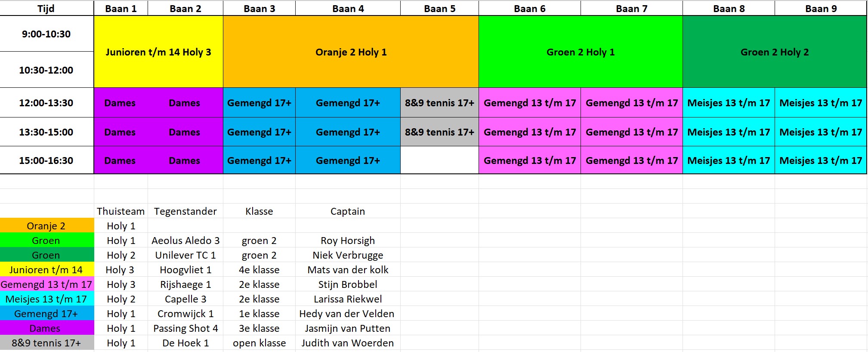
Task: Click the captain name Roy Horsigh
Action: pos(348,241)
